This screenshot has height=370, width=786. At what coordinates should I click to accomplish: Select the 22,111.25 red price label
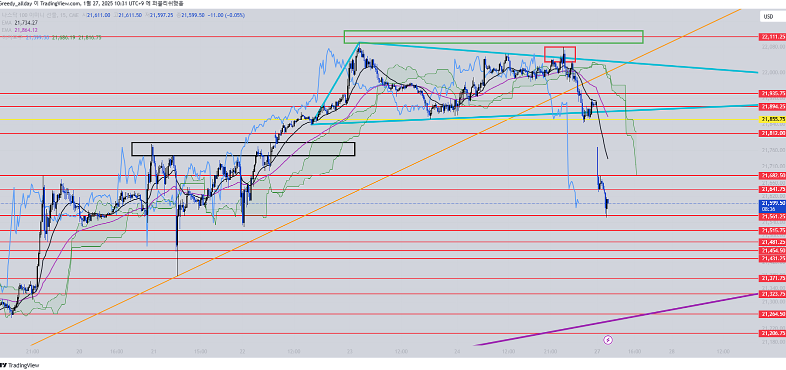point(772,37)
